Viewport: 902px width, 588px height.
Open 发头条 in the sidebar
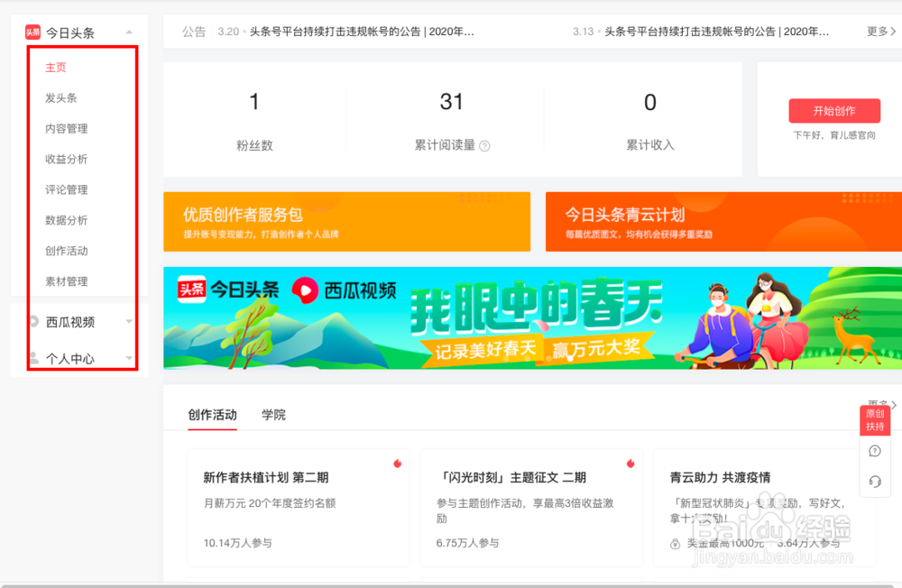click(x=61, y=97)
